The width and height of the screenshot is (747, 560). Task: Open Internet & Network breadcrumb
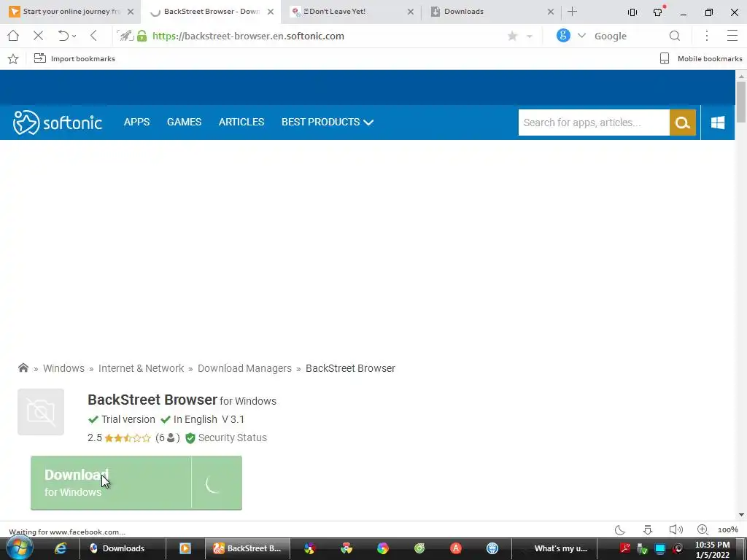point(141,368)
